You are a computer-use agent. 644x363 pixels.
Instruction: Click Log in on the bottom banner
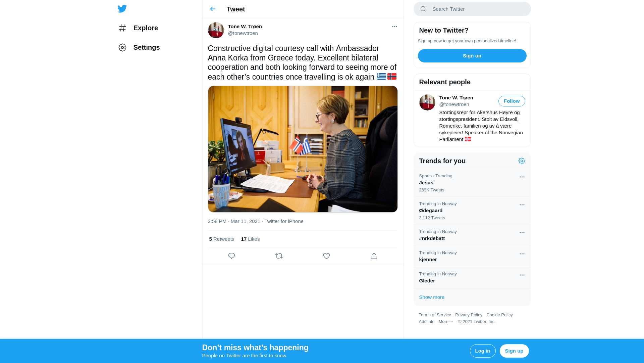coord(483,351)
